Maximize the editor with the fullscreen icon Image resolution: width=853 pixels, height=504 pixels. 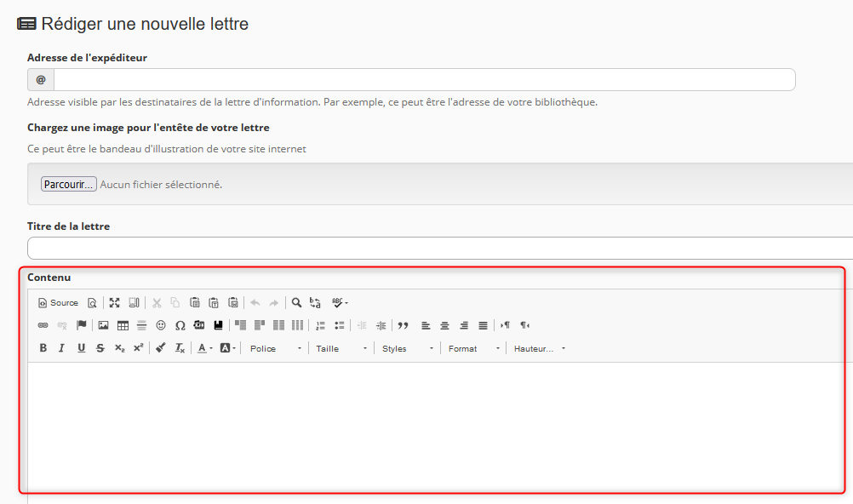click(x=114, y=302)
